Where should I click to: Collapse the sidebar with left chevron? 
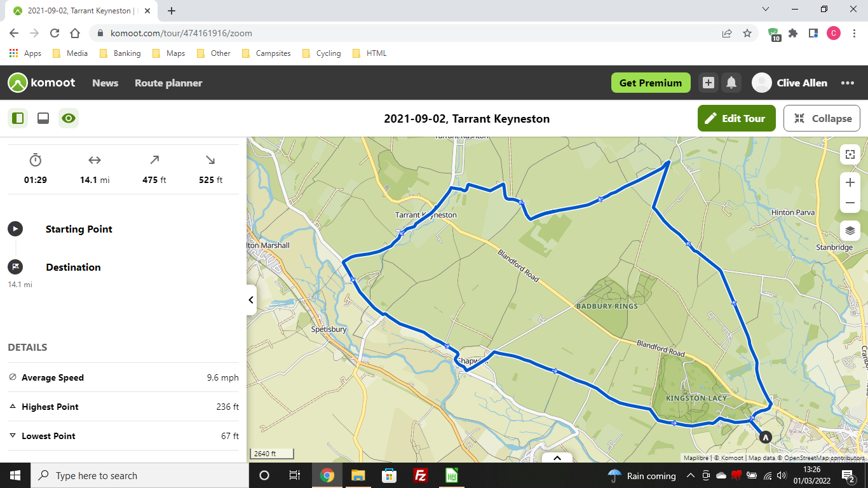coord(251,300)
